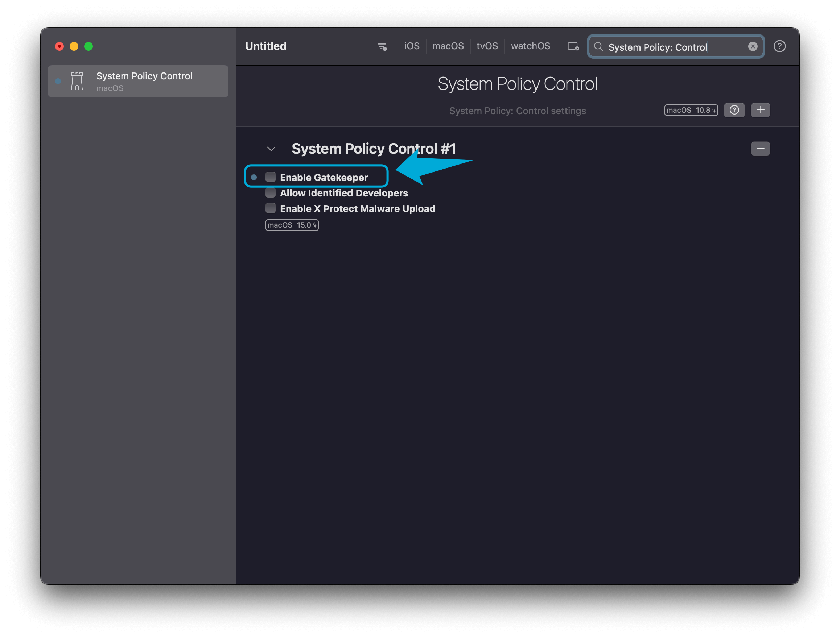
Task: Clear the search field text
Action: pyautogui.click(x=752, y=46)
